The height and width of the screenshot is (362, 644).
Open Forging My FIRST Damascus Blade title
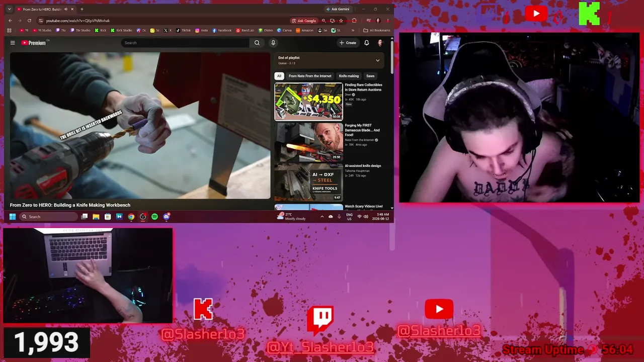[362, 130]
